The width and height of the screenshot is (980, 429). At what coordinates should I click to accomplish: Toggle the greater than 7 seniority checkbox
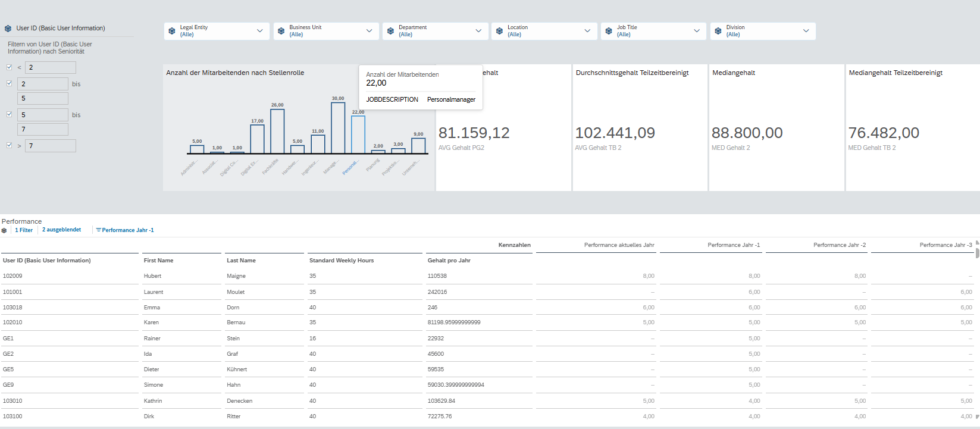[9, 145]
